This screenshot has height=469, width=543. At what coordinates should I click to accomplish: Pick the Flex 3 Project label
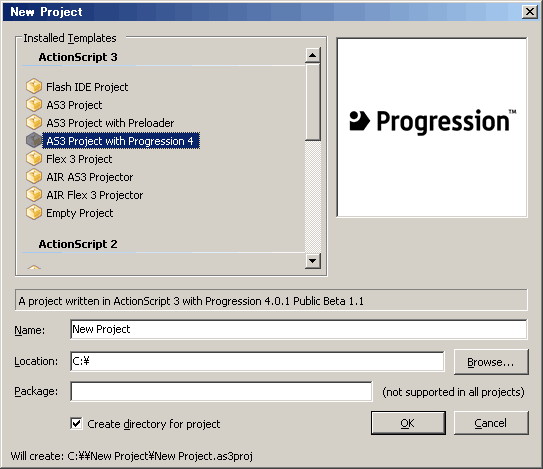click(79, 159)
